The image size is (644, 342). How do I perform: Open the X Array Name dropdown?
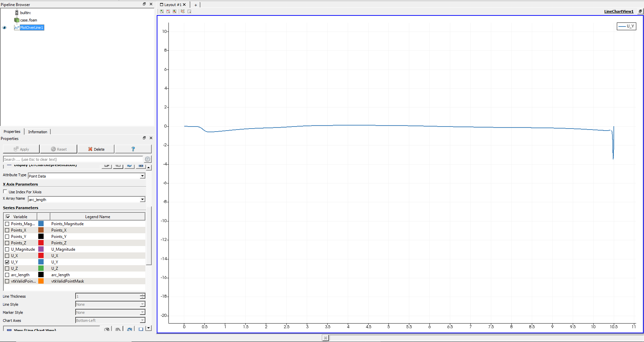[87, 199]
